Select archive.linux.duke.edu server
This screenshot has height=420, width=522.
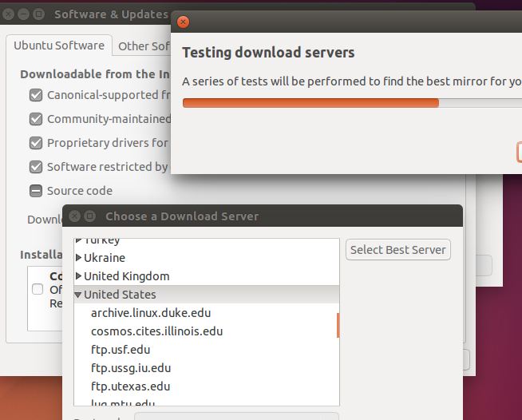pyautogui.click(x=207, y=313)
